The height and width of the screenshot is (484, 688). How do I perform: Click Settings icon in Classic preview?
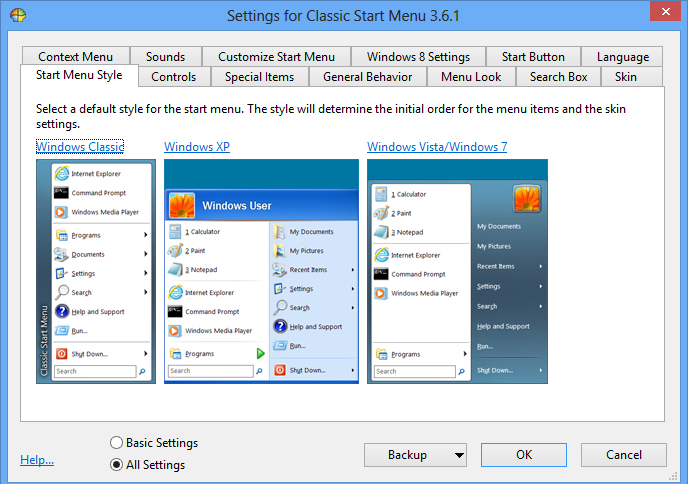(x=61, y=273)
